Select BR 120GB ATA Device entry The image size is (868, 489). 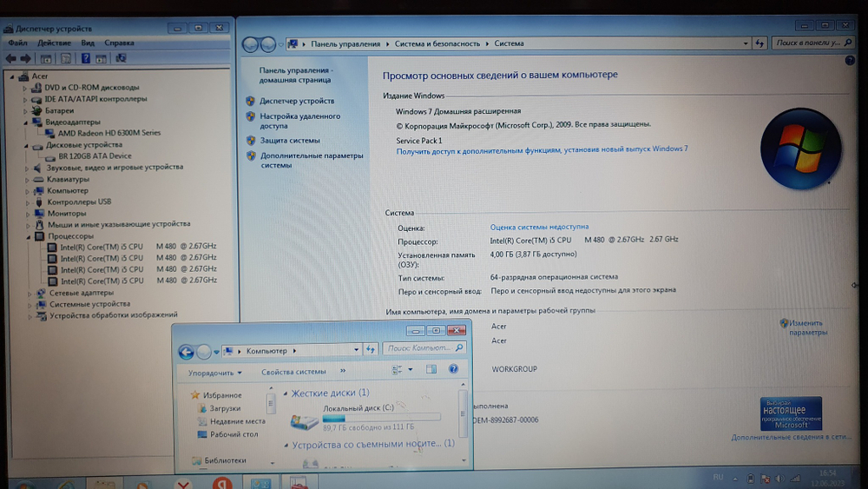tap(95, 156)
